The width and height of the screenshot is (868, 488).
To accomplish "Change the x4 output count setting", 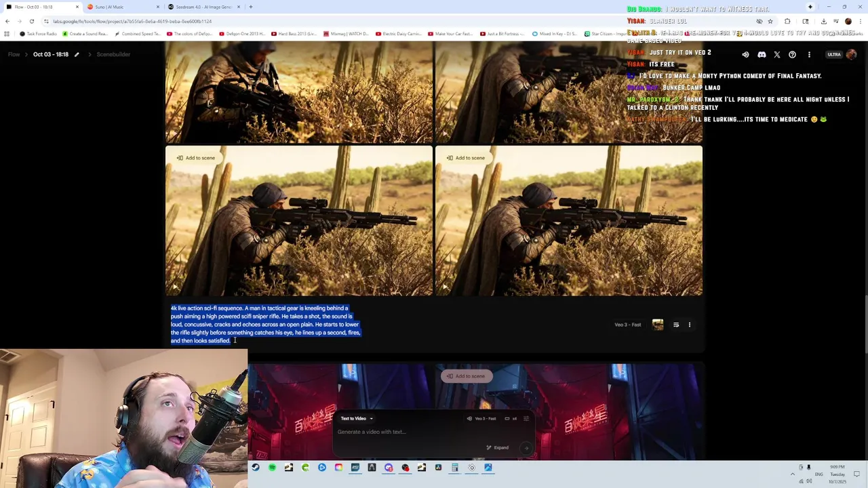I will [511, 418].
